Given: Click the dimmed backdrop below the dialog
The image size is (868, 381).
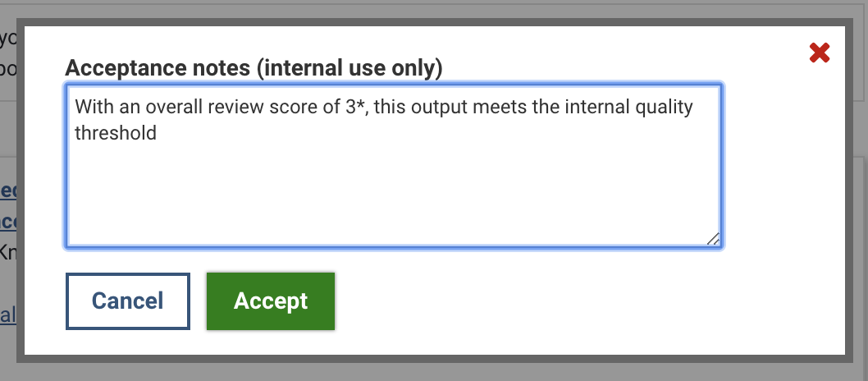Looking at the screenshot, I should [434, 371].
